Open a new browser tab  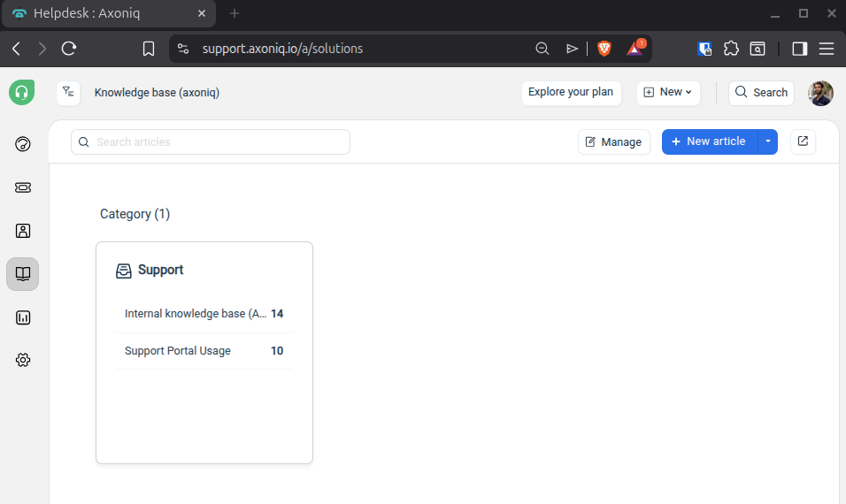pyautogui.click(x=235, y=13)
